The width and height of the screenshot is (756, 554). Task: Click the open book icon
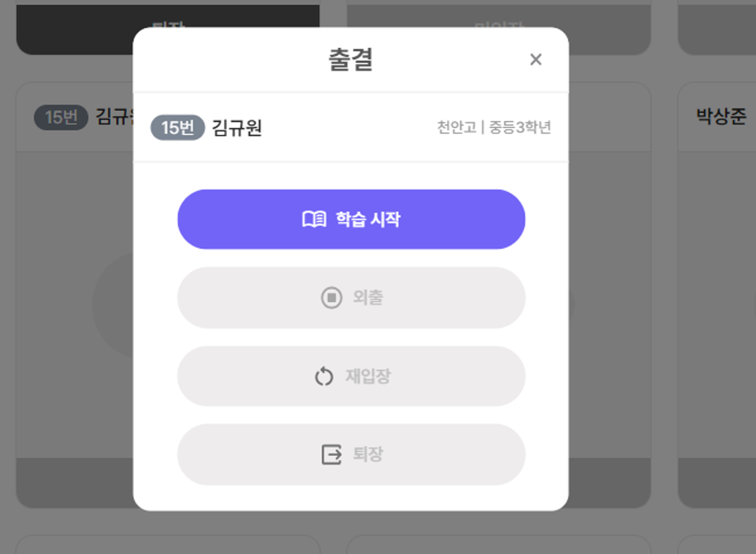314,219
